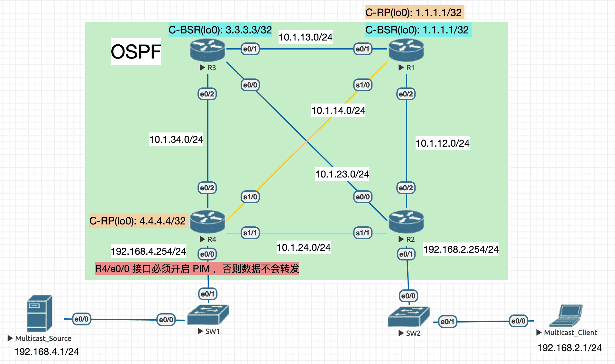Select the R3 router icon

[x=207, y=50]
